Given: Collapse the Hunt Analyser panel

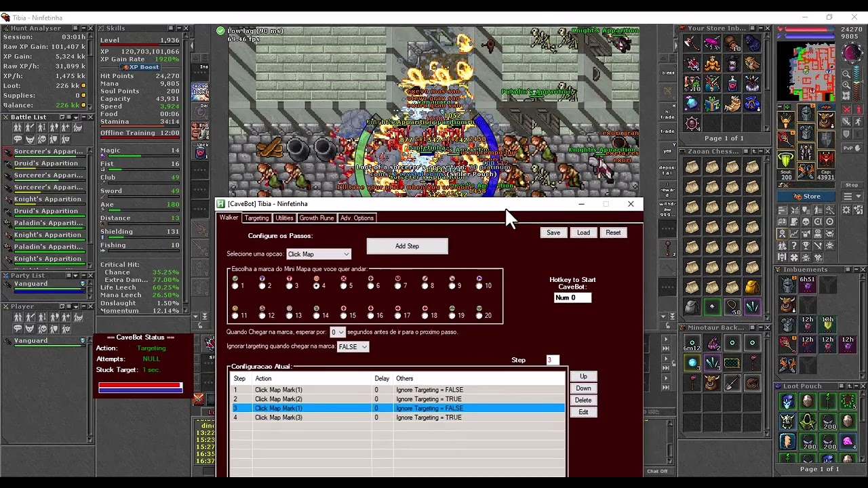Looking at the screenshot, I should coord(83,28).
